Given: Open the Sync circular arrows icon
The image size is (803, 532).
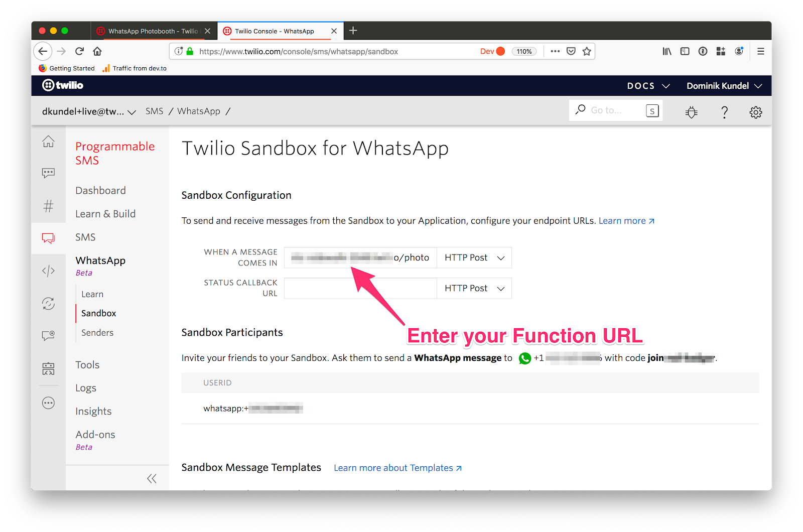Looking at the screenshot, I should [x=48, y=304].
